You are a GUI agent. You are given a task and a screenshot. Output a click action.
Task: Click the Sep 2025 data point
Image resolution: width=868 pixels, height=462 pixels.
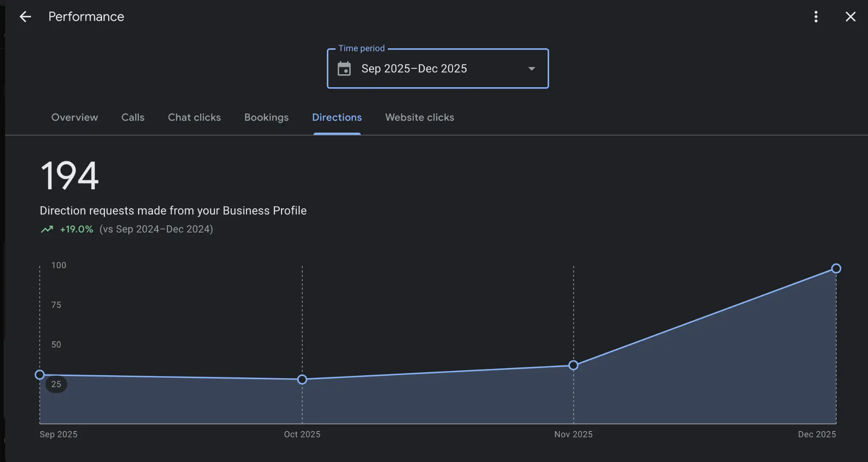(40, 375)
